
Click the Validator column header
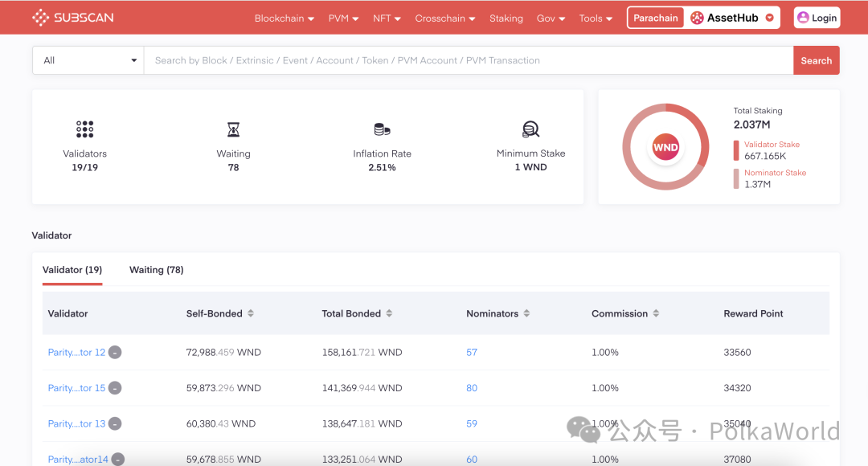(x=68, y=313)
